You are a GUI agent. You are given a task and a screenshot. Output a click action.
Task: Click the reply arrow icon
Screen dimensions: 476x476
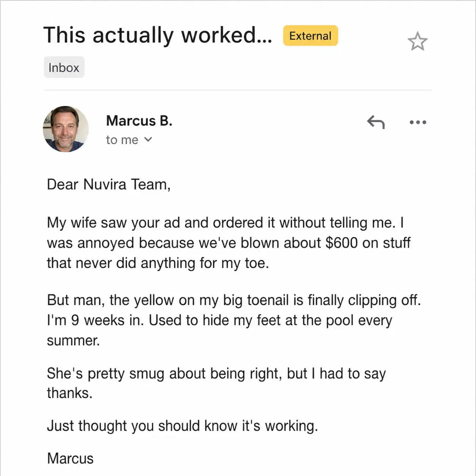pyautogui.click(x=376, y=122)
